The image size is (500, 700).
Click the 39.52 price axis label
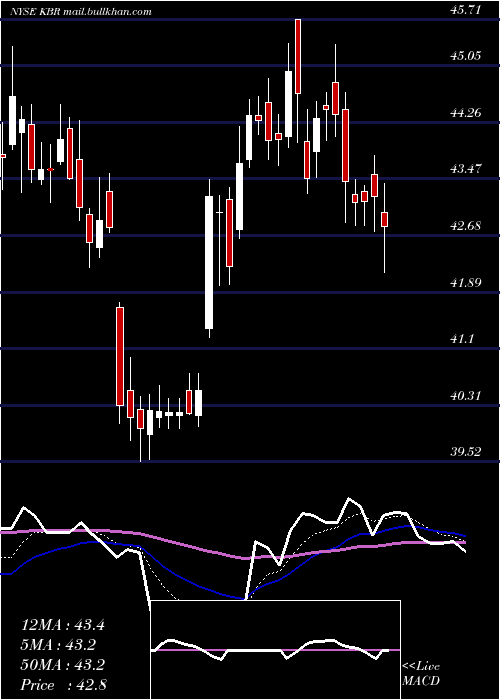466,451
